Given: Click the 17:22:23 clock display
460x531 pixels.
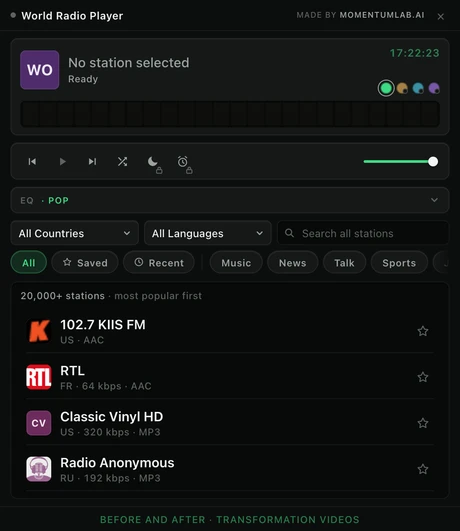Looking at the screenshot, I should point(414,53).
